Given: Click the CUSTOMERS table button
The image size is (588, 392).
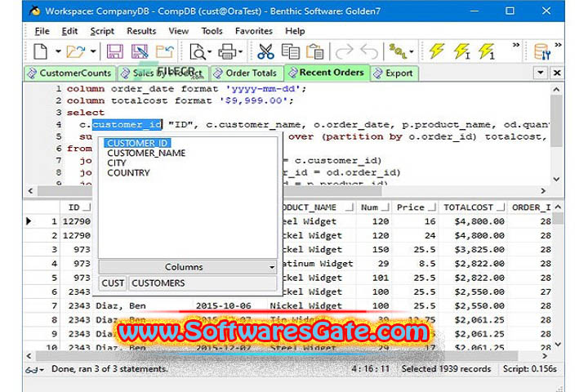Looking at the screenshot, I should point(158,283).
